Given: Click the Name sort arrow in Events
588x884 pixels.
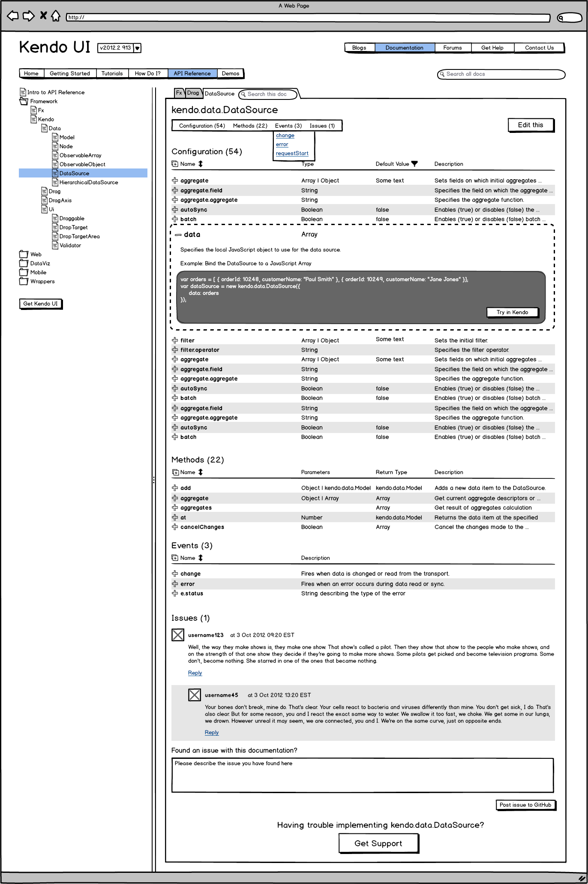Looking at the screenshot, I should tap(200, 558).
